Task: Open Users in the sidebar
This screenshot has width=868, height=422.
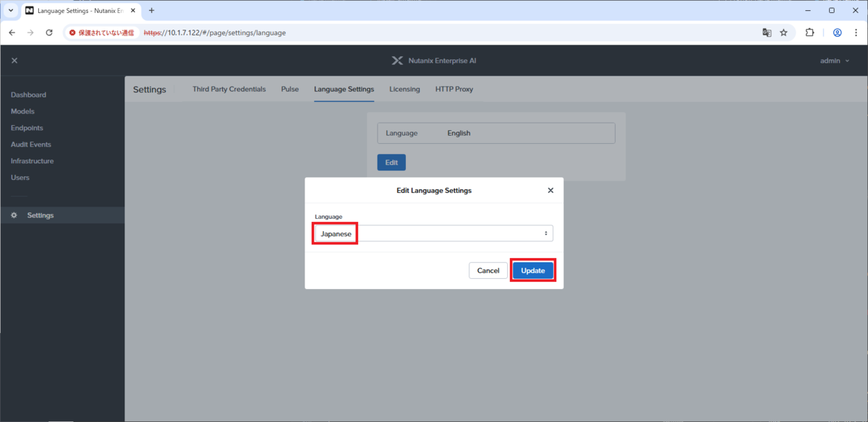Action: coord(20,178)
